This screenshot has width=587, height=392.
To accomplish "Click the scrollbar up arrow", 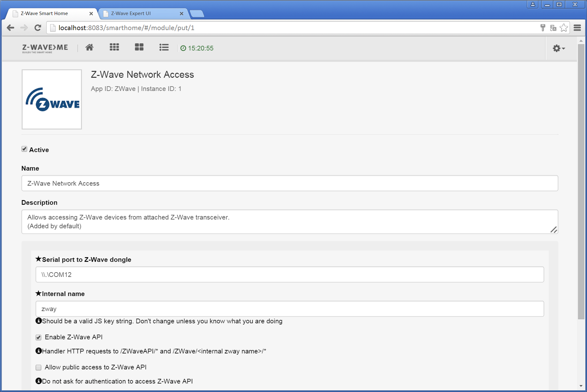I will pos(581,40).
